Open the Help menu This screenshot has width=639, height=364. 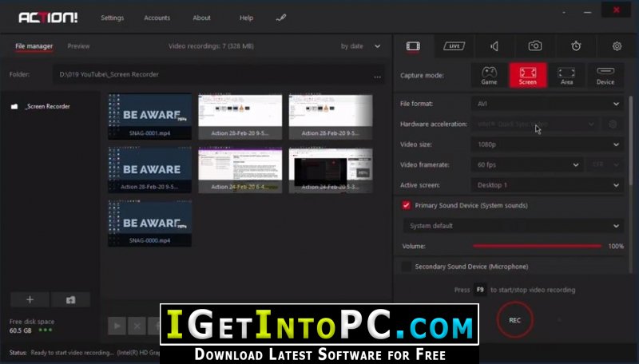click(x=246, y=18)
